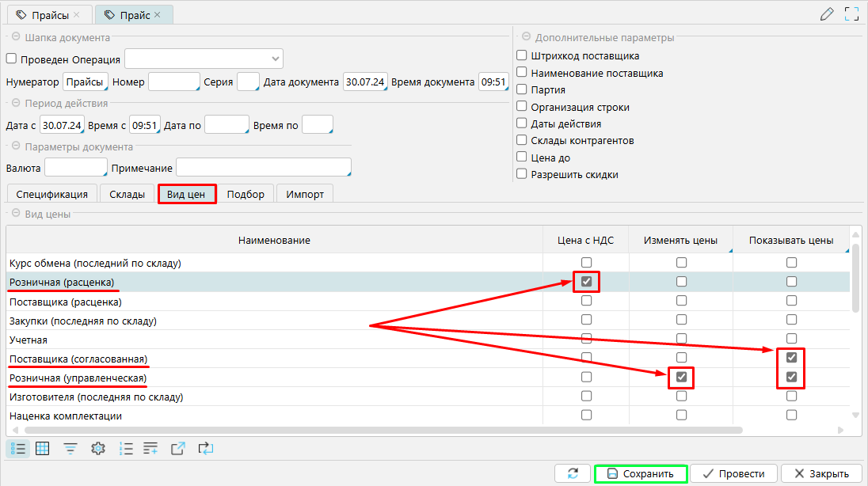Click the Сохранить button
The width and height of the screenshot is (868, 486).
click(x=640, y=473)
